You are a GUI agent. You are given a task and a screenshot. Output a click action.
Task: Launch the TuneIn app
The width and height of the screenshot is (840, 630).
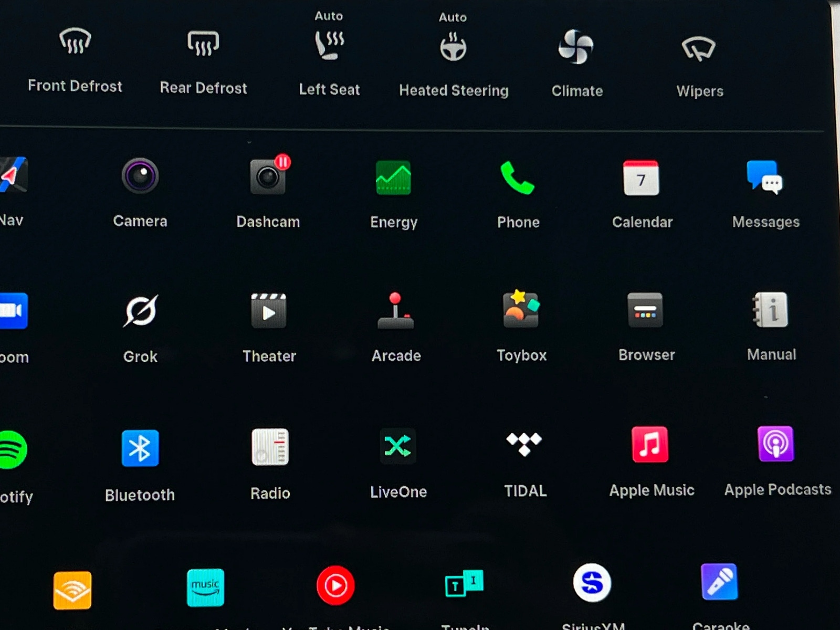pyautogui.click(x=464, y=583)
